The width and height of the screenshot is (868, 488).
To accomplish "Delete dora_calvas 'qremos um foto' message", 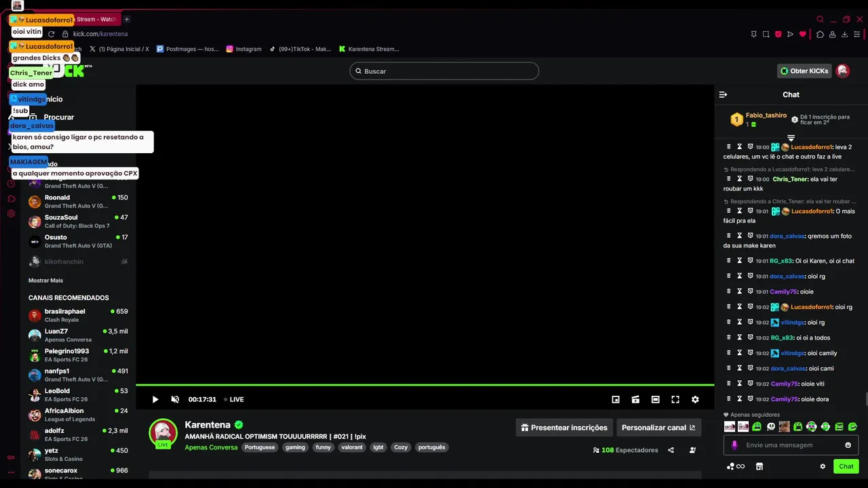I will pos(729,236).
